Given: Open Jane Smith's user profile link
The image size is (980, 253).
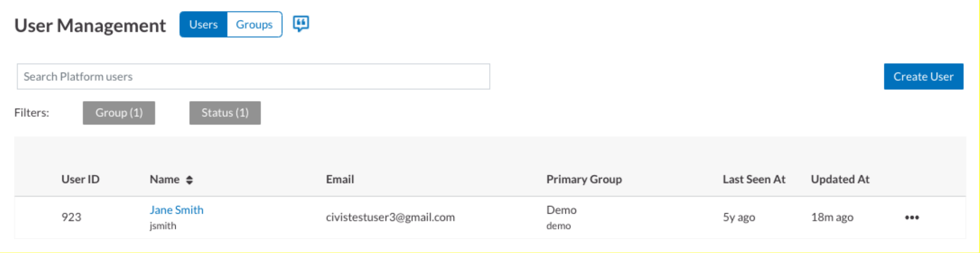Looking at the screenshot, I should (177, 210).
